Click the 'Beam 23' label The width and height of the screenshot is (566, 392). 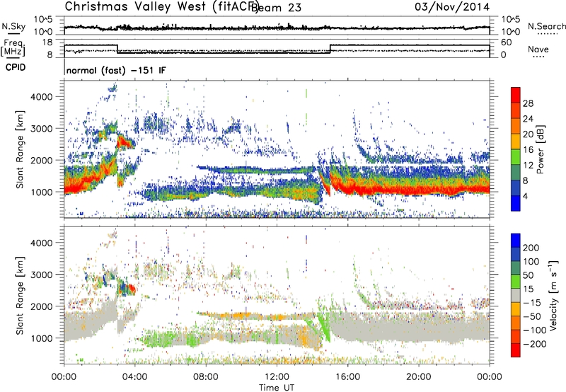tap(276, 7)
